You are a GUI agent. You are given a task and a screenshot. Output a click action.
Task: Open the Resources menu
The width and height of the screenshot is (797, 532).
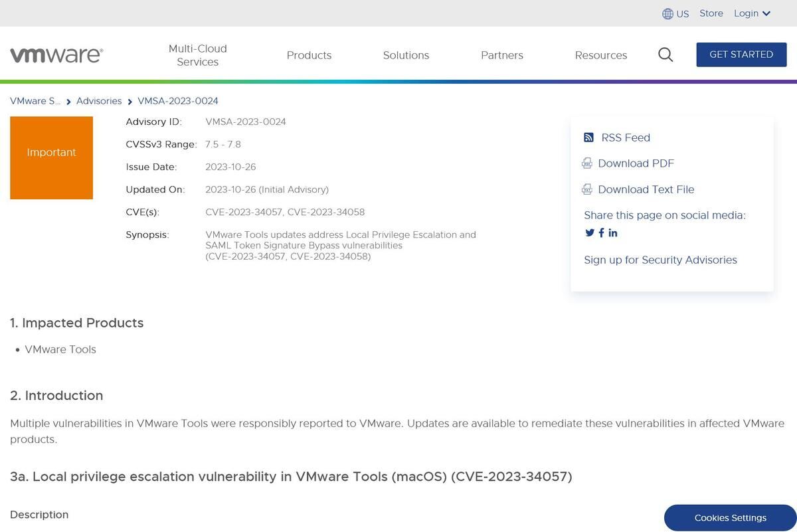pos(601,55)
